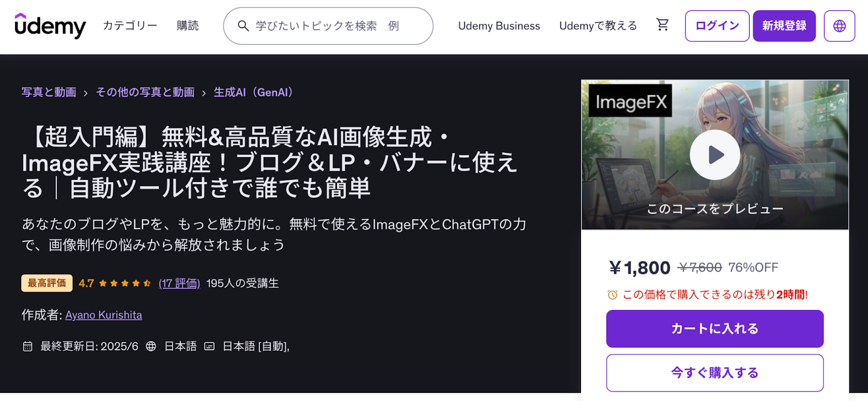
Task: Click the ¥1,800 price
Action: point(640,268)
